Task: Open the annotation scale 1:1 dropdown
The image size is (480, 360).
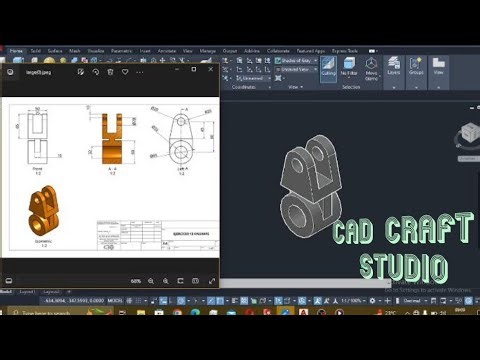Action: pos(354,301)
